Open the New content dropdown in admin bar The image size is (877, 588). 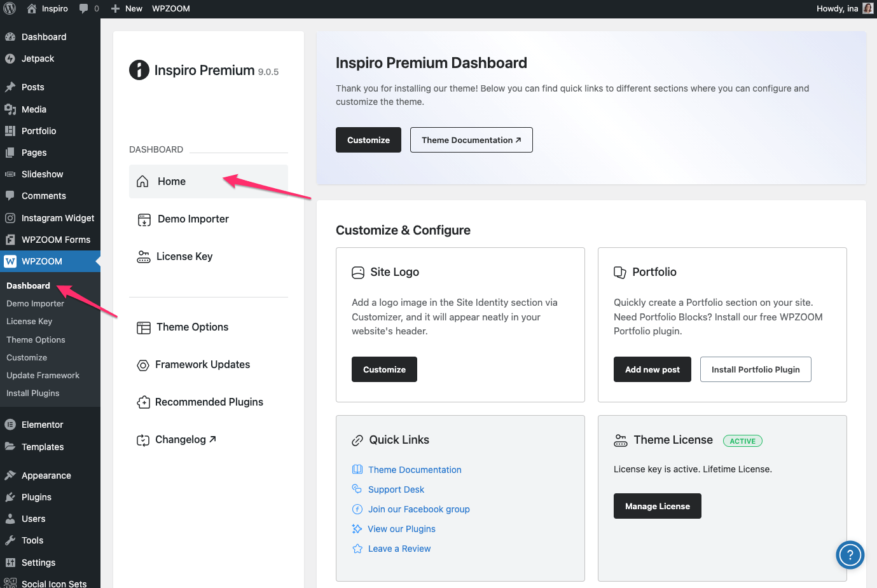(127, 8)
